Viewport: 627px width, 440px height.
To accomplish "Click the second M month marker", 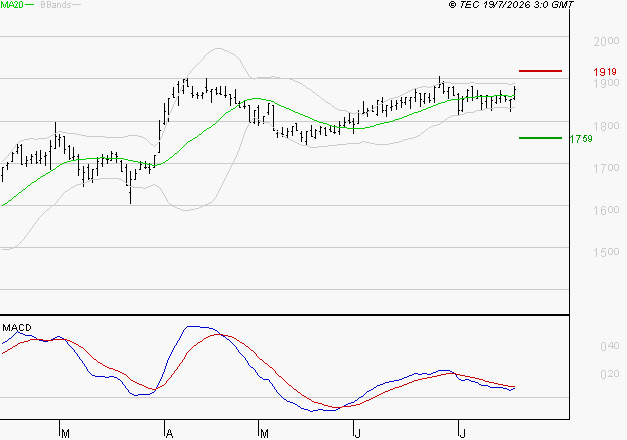I will (x=264, y=434).
